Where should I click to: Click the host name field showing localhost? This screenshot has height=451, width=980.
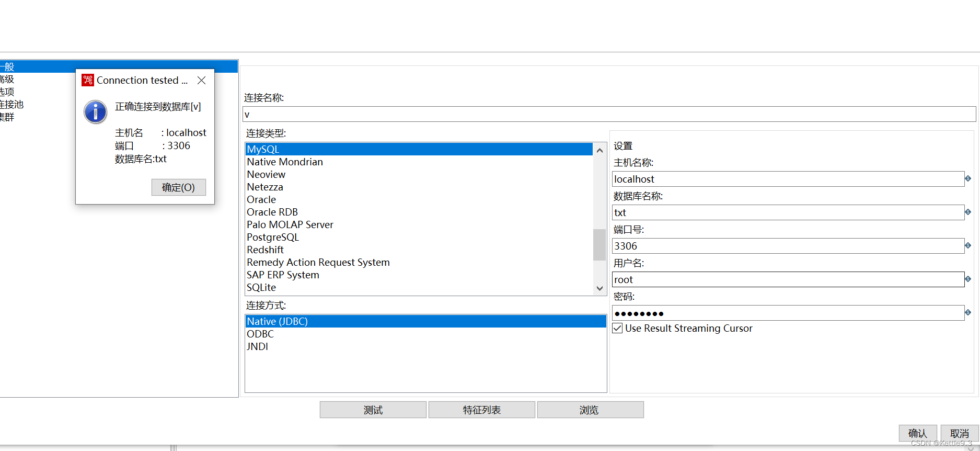click(x=788, y=179)
